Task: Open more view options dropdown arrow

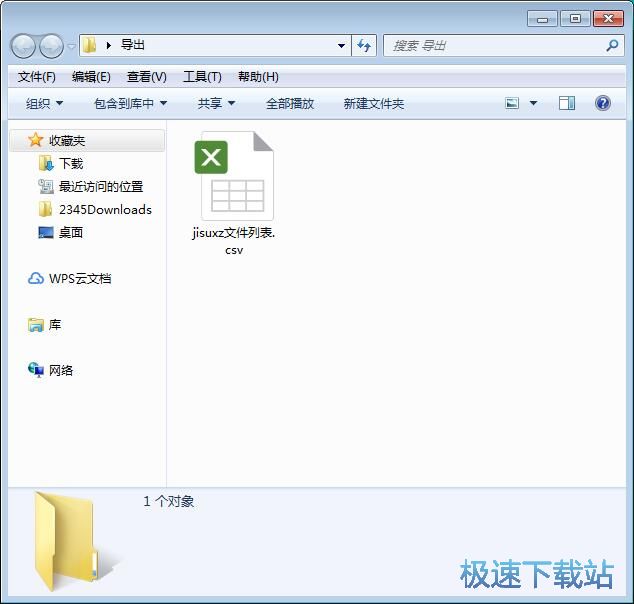Action: point(533,103)
